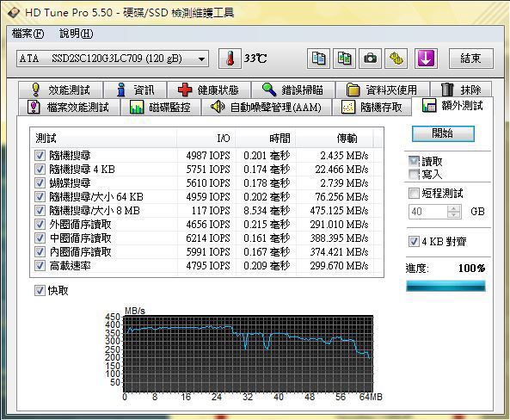Image resolution: width=510 pixels, height=420 pixels.
Task: Expand the drive selection dropdown
Action: [x=201, y=59]
